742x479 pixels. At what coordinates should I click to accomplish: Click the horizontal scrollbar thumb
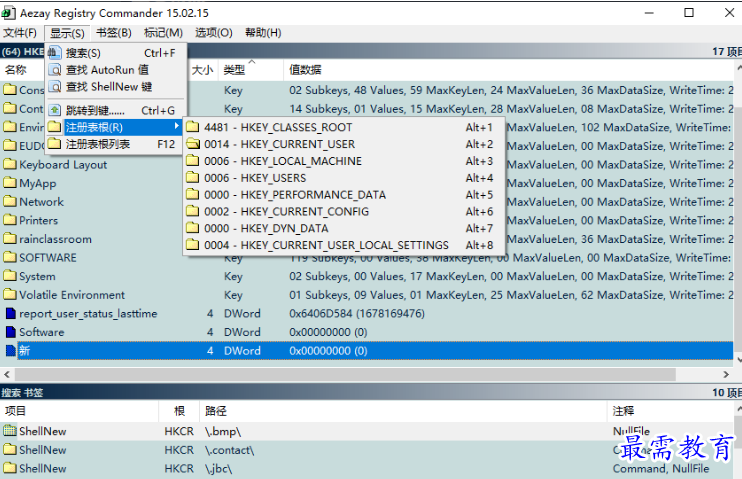(345, 374)
